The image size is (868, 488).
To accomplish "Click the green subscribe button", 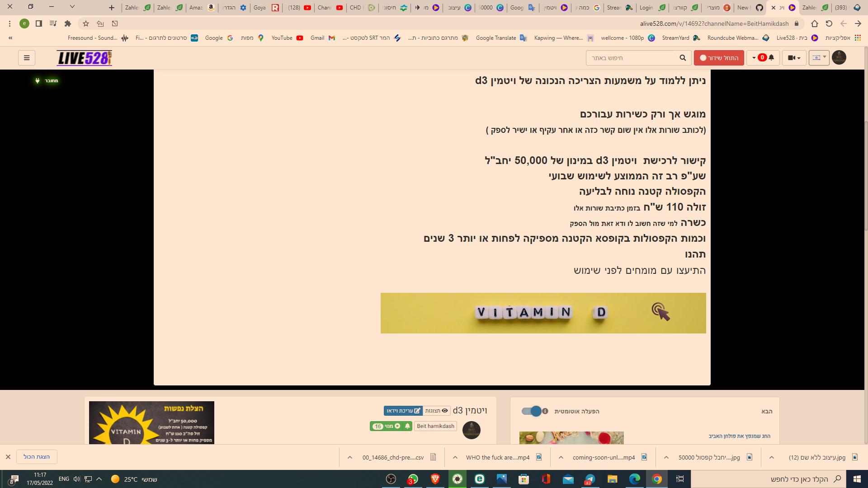I will (386, 426).
